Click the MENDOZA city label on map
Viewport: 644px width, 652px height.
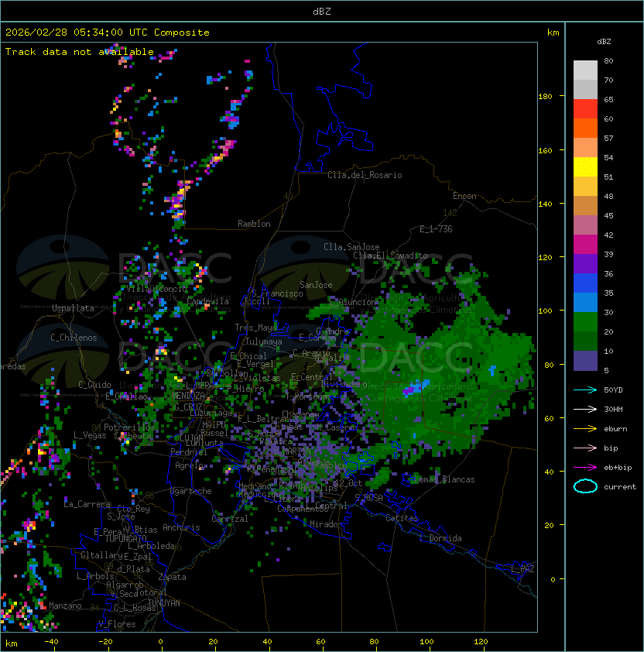(190, 396)
